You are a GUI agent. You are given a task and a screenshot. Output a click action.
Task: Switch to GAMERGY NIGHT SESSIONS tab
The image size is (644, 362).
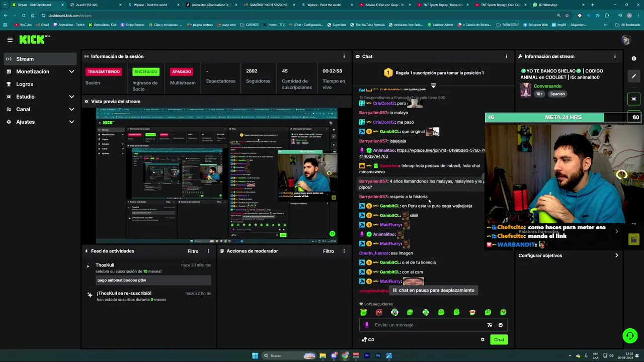[x=269, y=5]
